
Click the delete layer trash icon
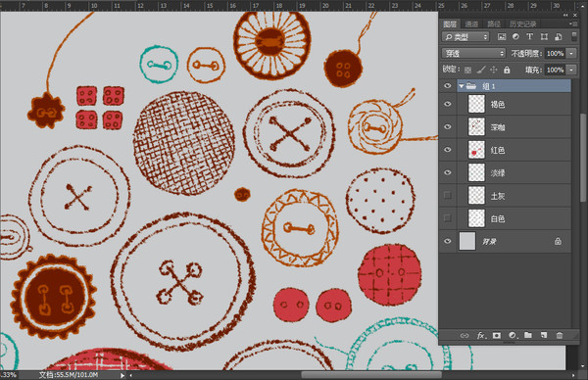click(560, 335)
